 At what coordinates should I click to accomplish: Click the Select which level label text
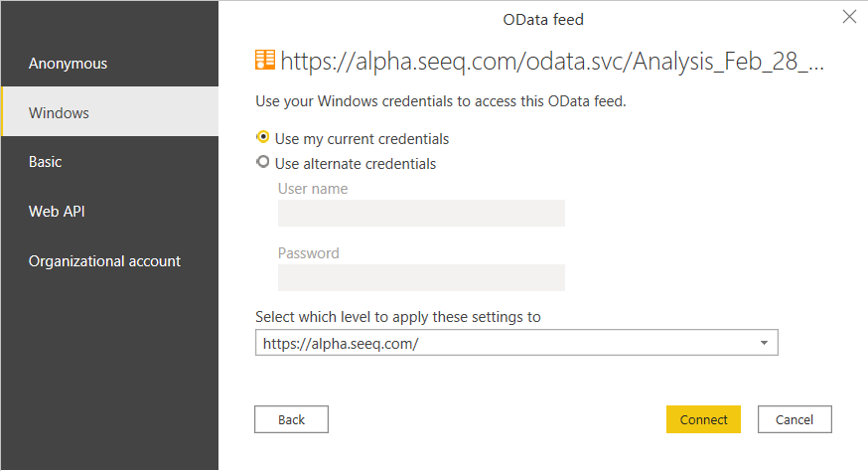(x=397, y=317)
